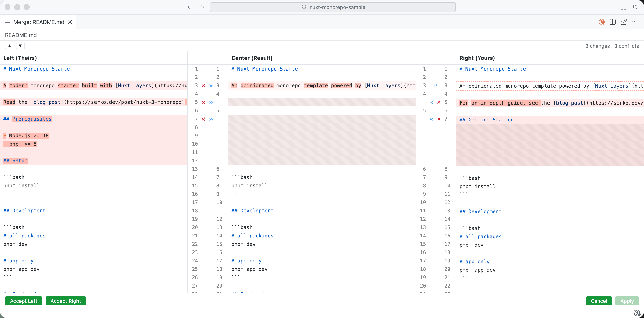
Task: Toggle the split editor layout icon
Action: (x=612, y=22)
